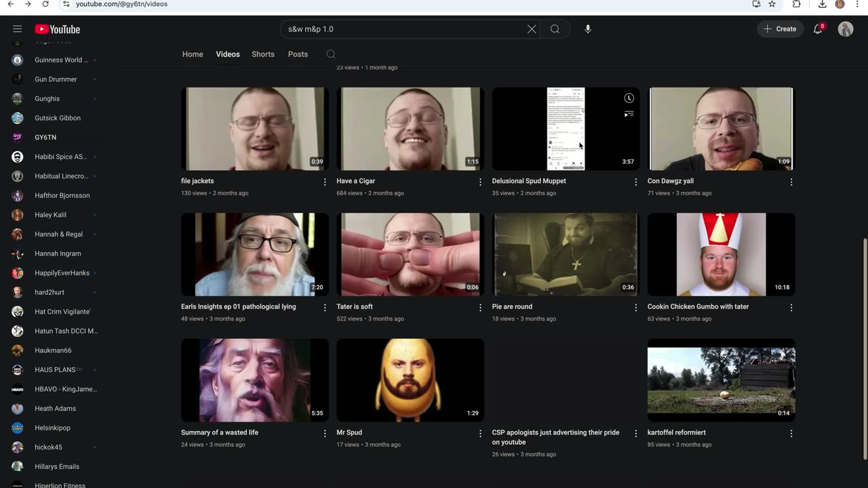Open options menu for Pie are round
Image resolution: width=868 pixels, height=488 pixels.
(635, 308)
